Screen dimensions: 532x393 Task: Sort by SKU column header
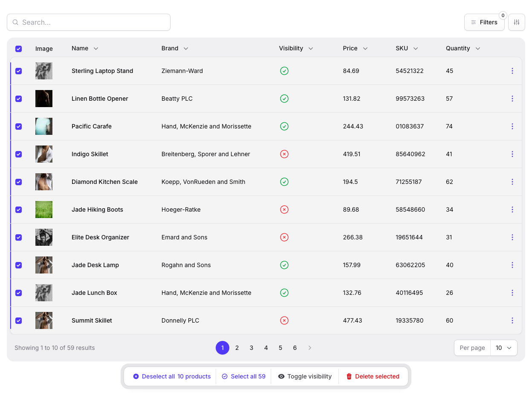click(407, 48)
